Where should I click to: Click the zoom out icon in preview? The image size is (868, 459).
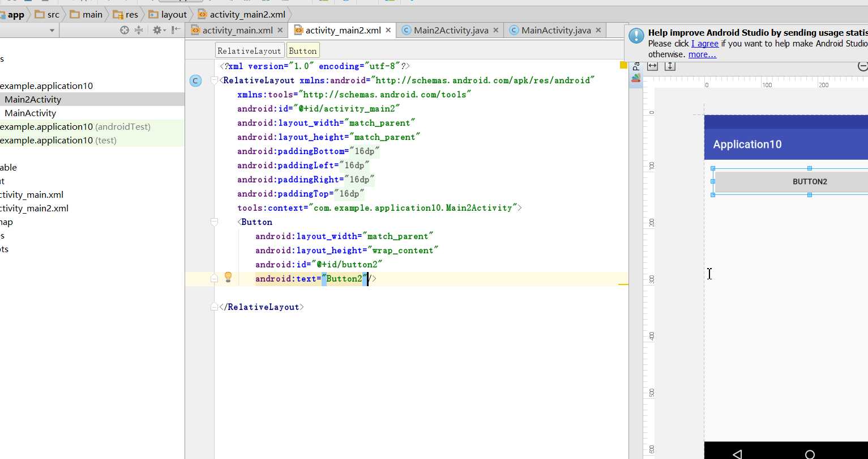click(863, 66)
